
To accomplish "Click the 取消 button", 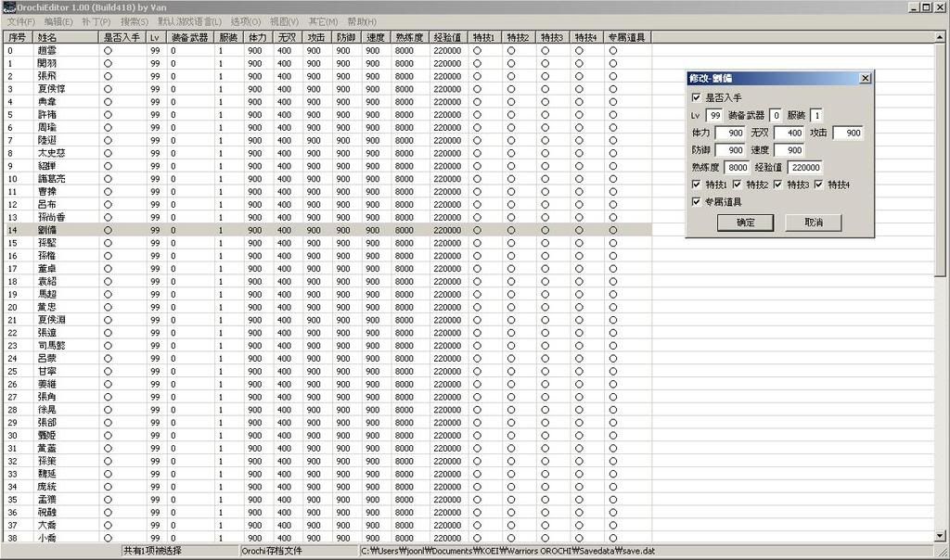I will pos(813,223).
